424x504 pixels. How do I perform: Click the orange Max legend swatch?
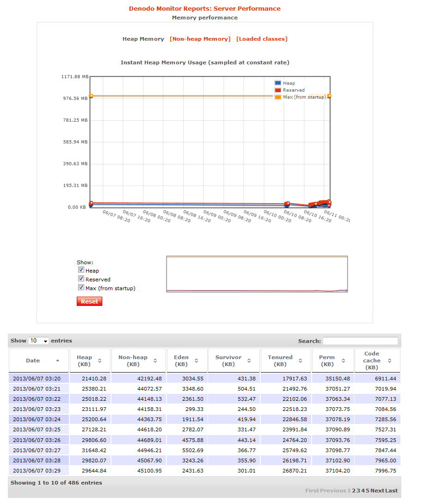(x=278, y=97)
